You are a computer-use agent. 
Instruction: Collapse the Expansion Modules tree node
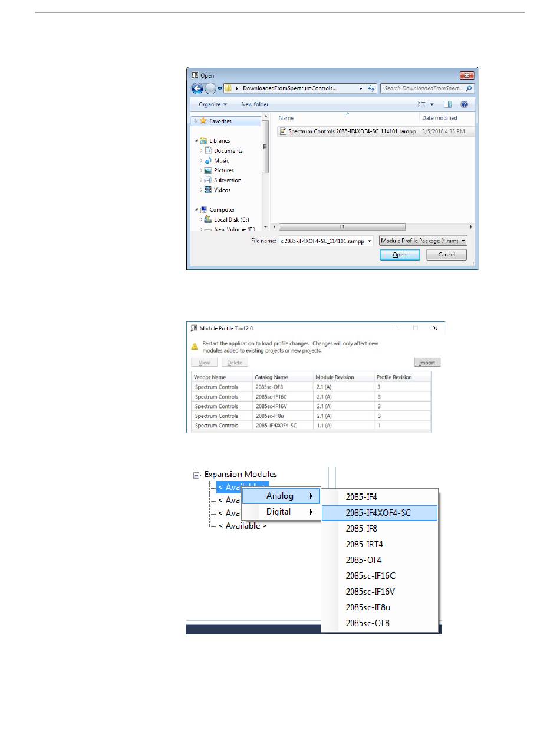click(197, 474)
